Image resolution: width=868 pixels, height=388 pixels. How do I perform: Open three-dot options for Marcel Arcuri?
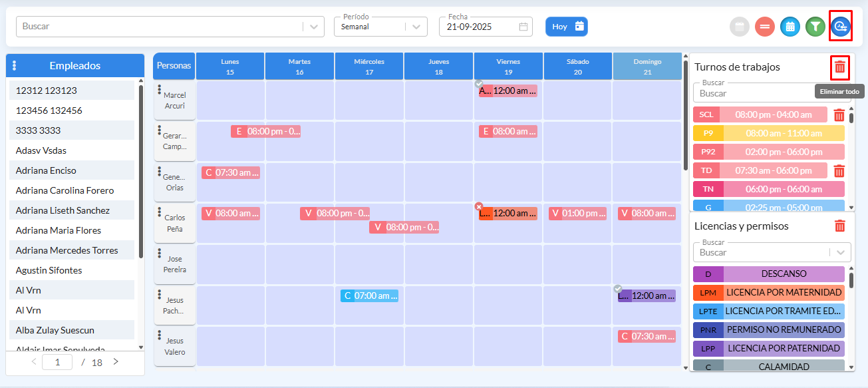click(160, 90)
